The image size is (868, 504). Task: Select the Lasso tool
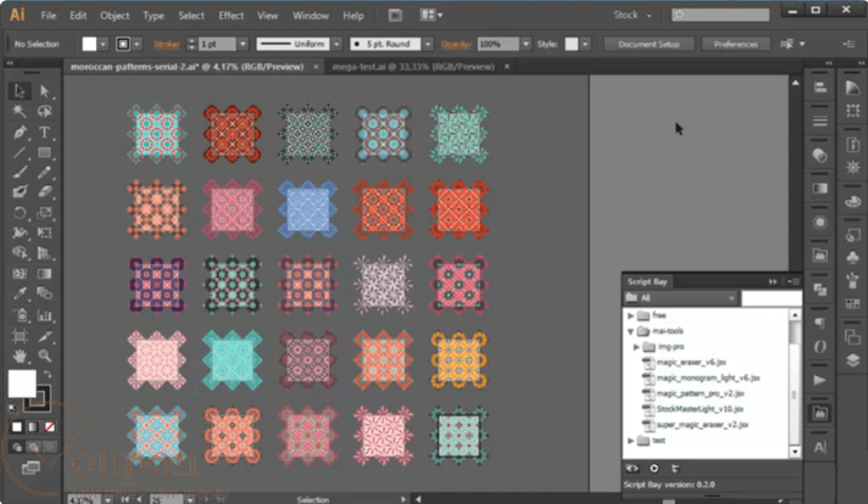pos(44,111)
